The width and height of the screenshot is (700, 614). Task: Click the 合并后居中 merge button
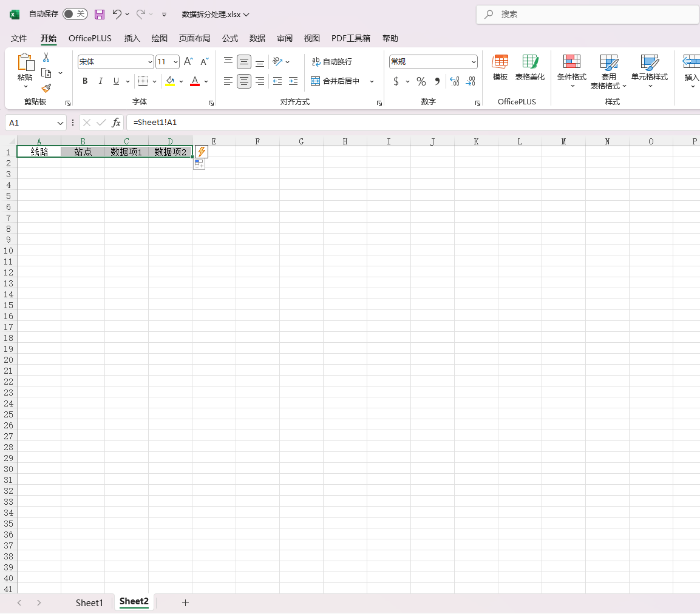pos(336,81)
